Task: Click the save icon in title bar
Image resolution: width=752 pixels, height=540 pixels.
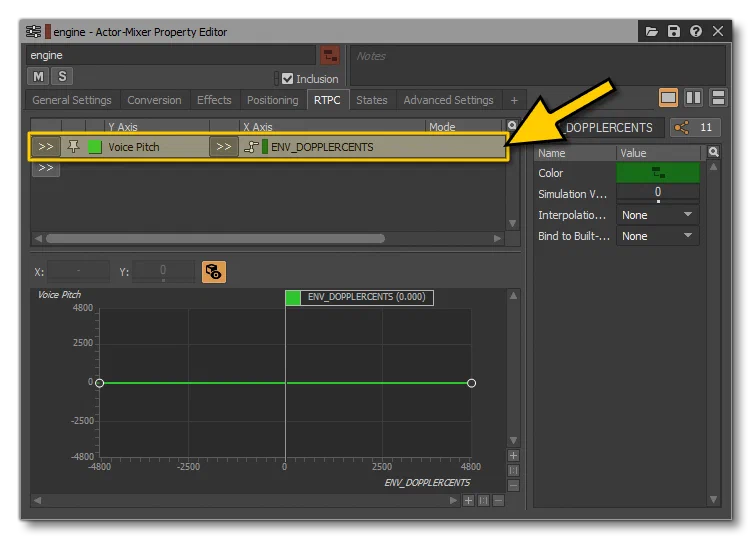Action: point(674,32)
